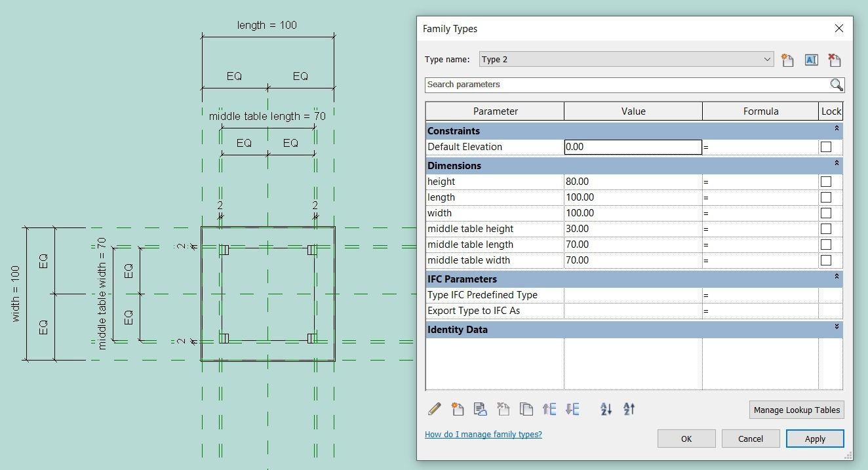Click the Lock column header
The height and width of the screenshot is (470, 868).
tap(831, 111)
